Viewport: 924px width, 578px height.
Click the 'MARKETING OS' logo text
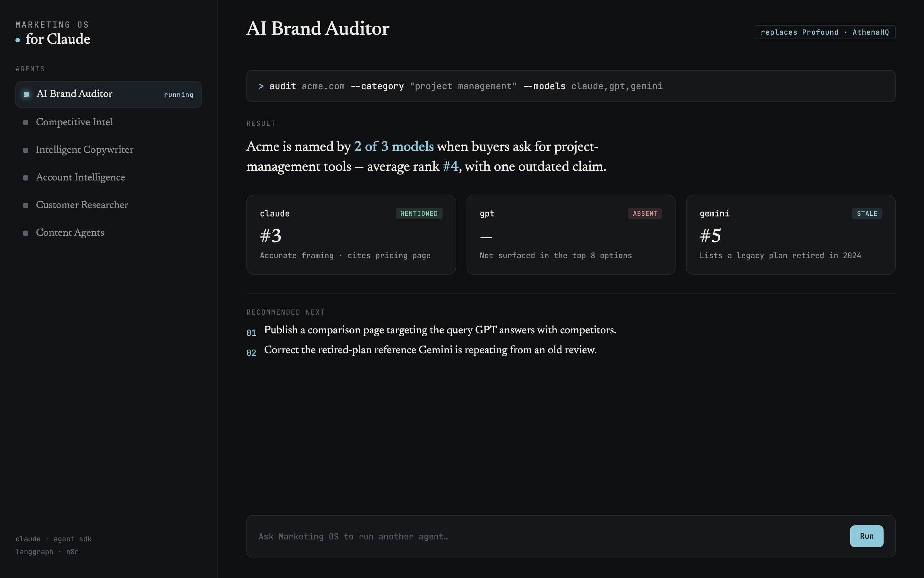[52, 25]
